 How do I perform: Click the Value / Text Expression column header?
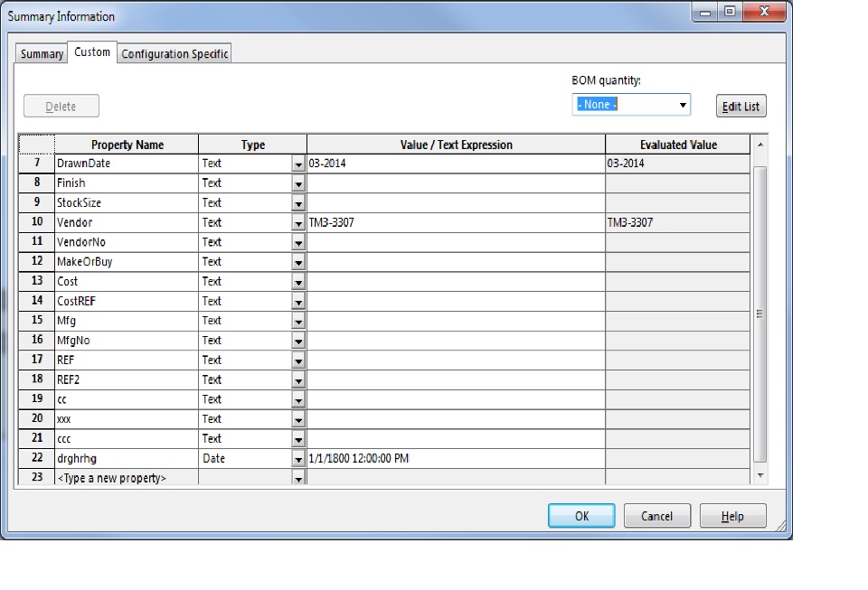pyautogui.click(x=456, y=145)
